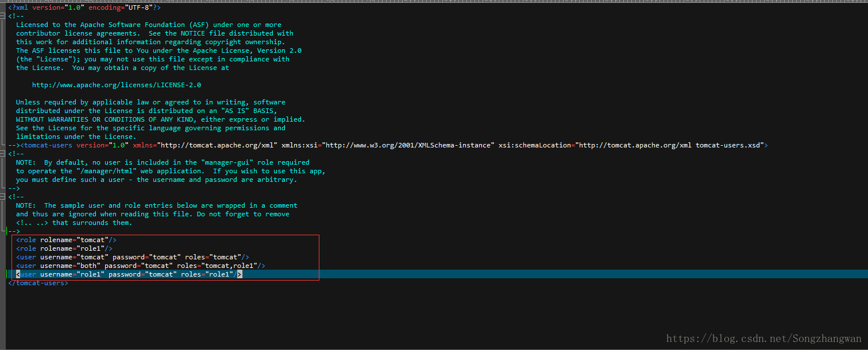Click the closing </tomcat-users> tag
The width and height of the screenshot is (868, 350).
click(38, 283)
